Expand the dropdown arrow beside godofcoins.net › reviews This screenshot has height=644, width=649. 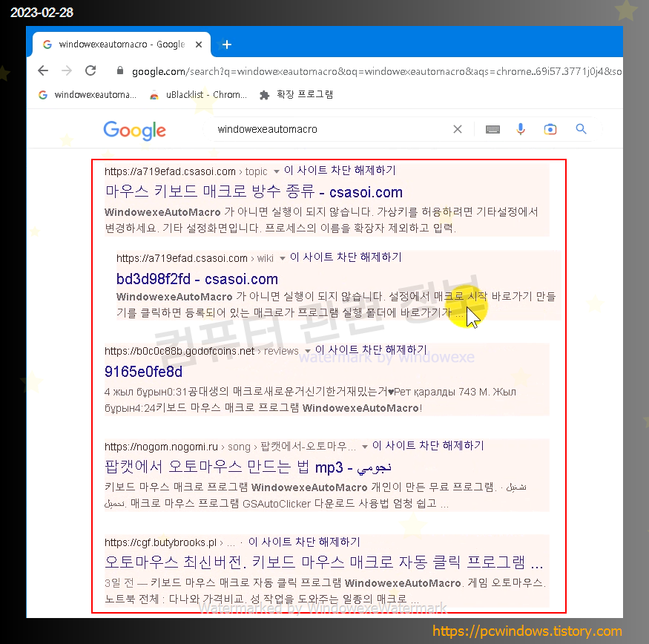click(308, 351)
